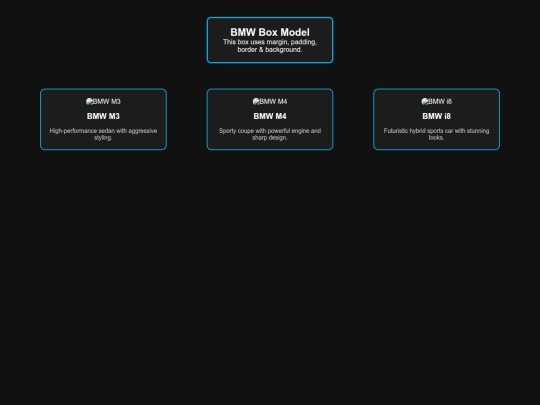Click the bold "BMW M3" card title

(103, 116)
